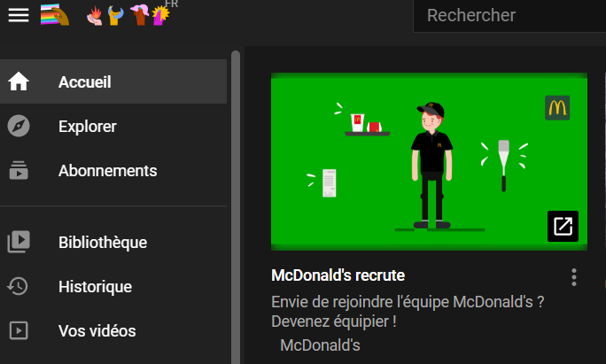Open Abonnements in the sidebar
Screen dimensions: 606x364
point(113,170)
